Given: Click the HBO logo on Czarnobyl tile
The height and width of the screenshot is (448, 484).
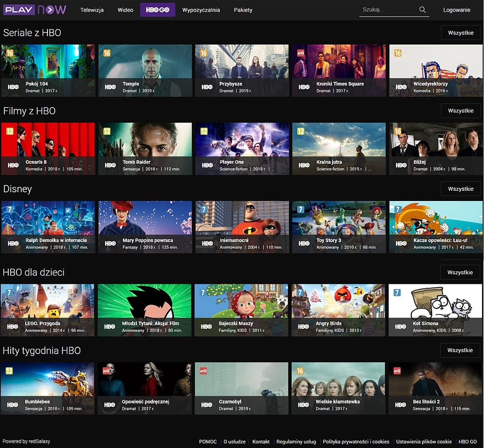Looking at the screenshot, I should (207, 405).
